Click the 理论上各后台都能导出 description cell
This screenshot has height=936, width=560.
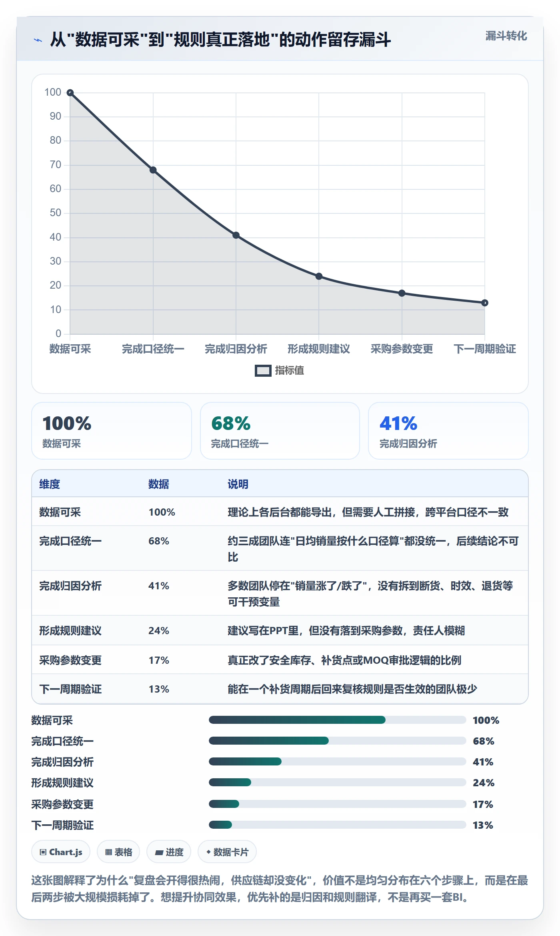368,512
